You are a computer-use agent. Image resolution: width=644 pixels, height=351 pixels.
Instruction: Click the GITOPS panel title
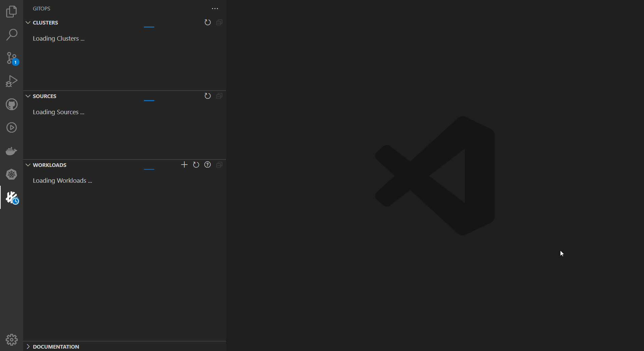(42, 9)
